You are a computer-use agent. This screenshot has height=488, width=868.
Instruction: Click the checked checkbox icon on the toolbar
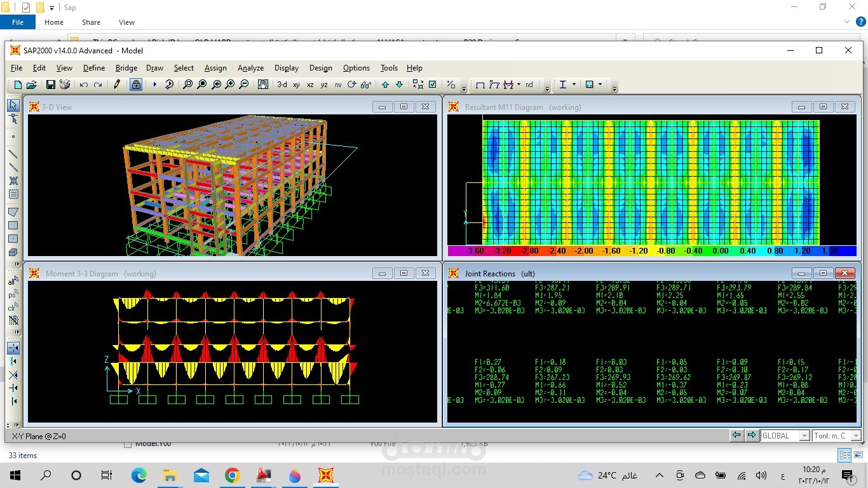(433, 84)
